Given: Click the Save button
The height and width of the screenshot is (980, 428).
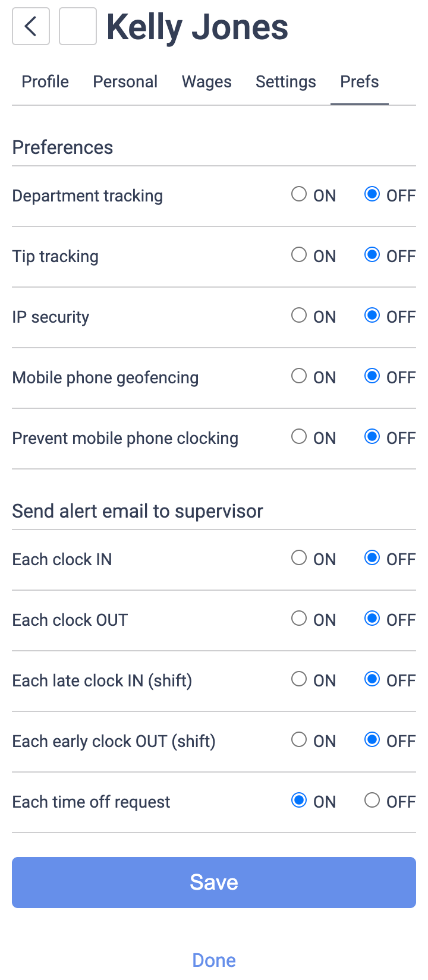Looking at the screenshot, I should click(x=214, y=882).
